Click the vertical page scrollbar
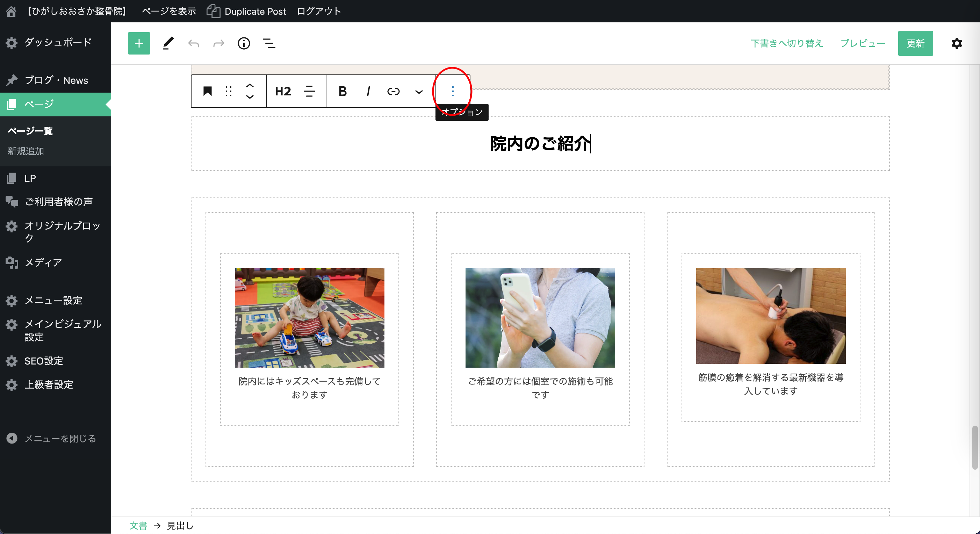Image resolution: width=980 pixels, height=534 pixels. (x=975, y=447)
